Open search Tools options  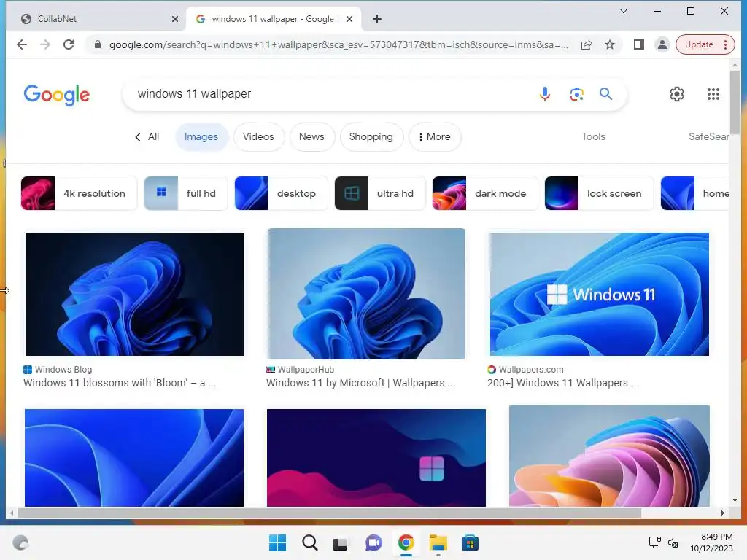(593, 136)
